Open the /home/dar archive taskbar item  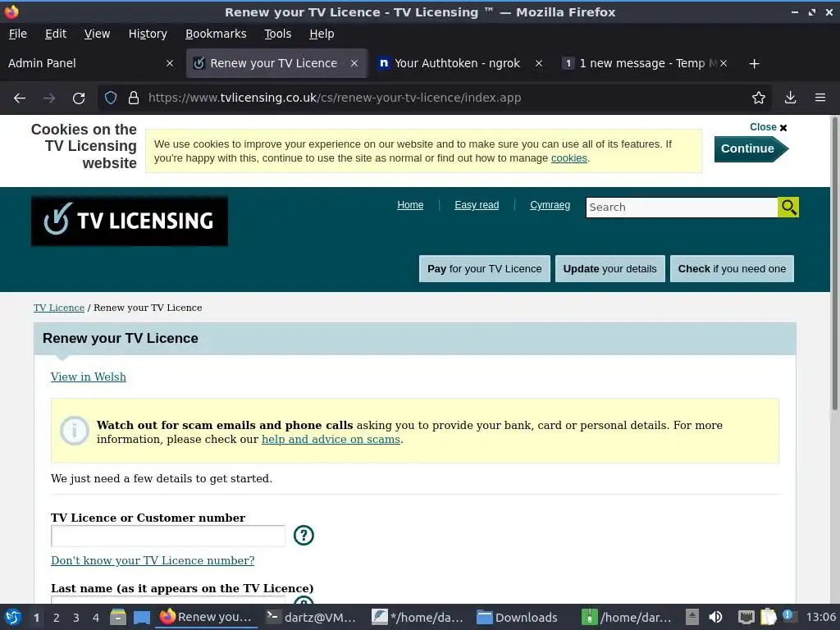click(627, 618)
